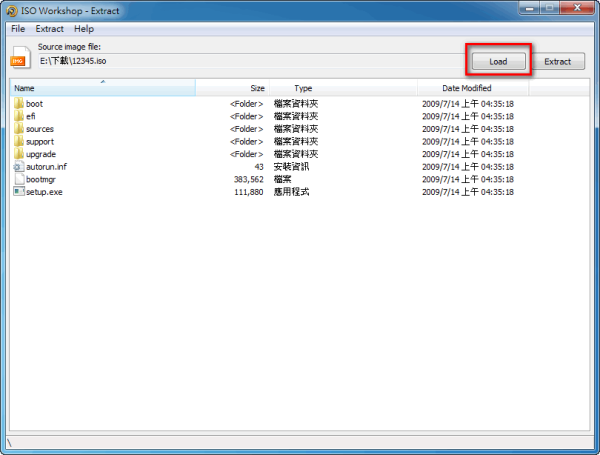This screenshot has width=600, height=455.
Task: Click the backslash path in the status bar
Action: coord(9,443)
